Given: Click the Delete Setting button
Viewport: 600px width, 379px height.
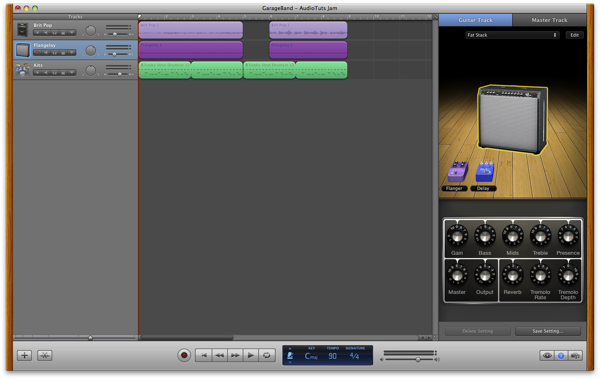Looking at the screenshot, I should 478,331.
